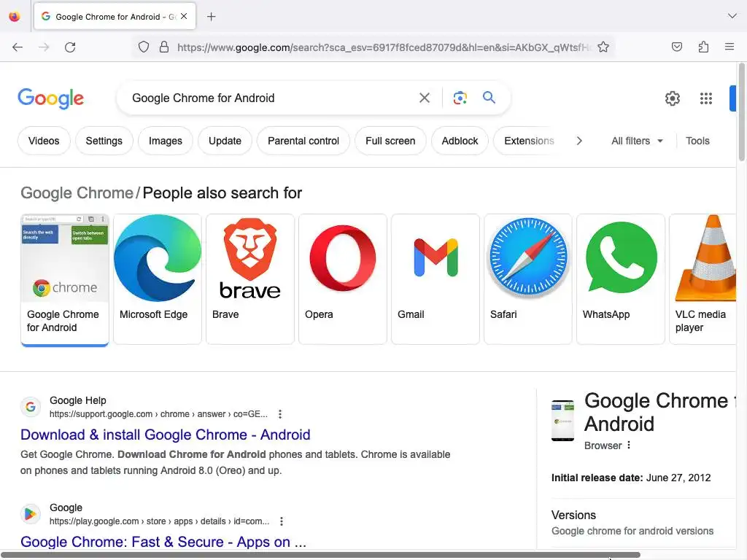Select the Microsoft Edge card
The image size is (747, 560).
158,279
